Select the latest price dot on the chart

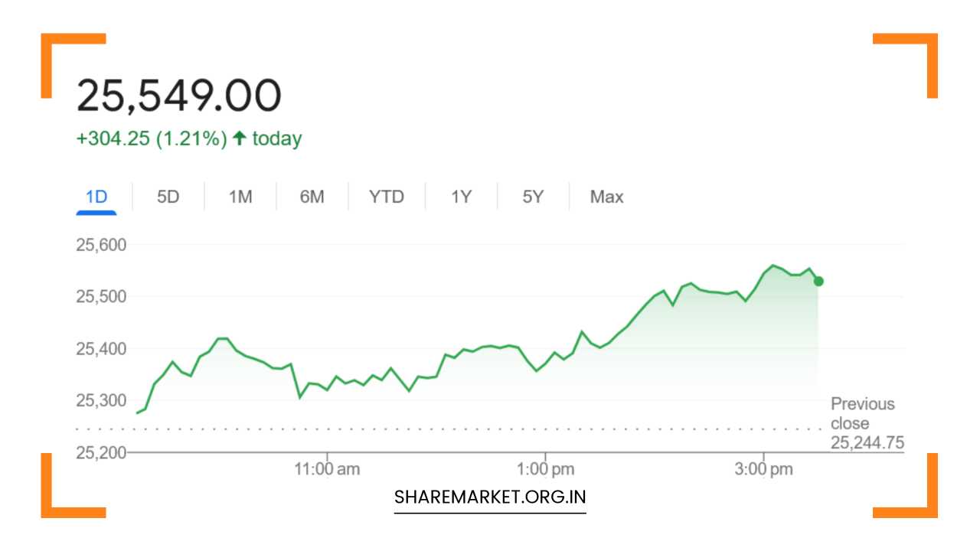coord(818,282)
